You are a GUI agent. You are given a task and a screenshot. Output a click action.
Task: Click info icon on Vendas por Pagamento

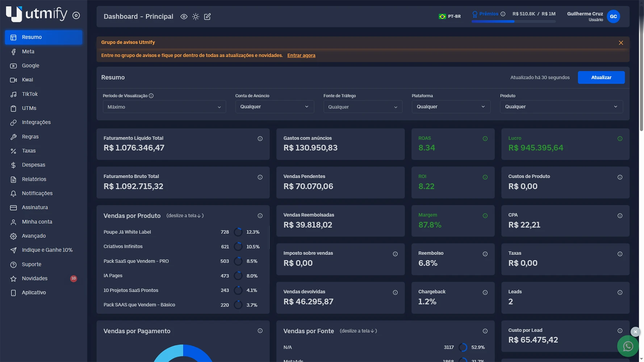pyautogui.click(x=260, y=331)
